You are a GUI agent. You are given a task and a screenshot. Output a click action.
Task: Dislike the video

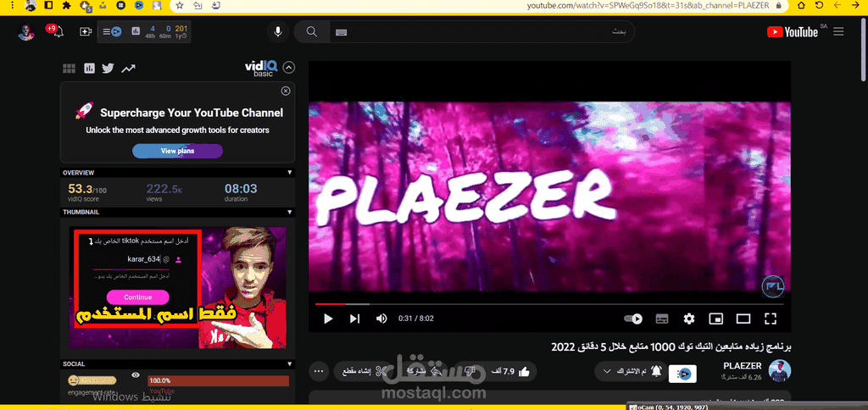pos(470,371)
